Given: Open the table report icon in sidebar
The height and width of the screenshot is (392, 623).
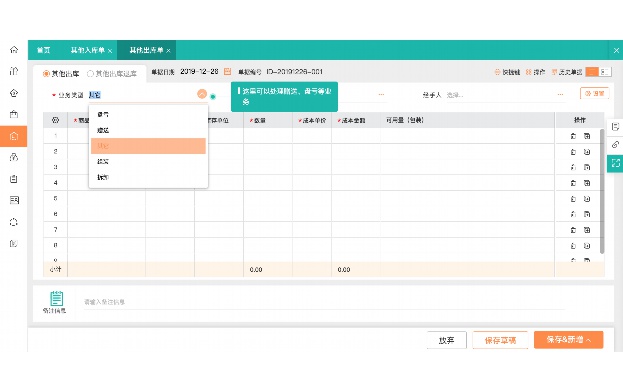Looking at the screenshot, I should 14,200.
